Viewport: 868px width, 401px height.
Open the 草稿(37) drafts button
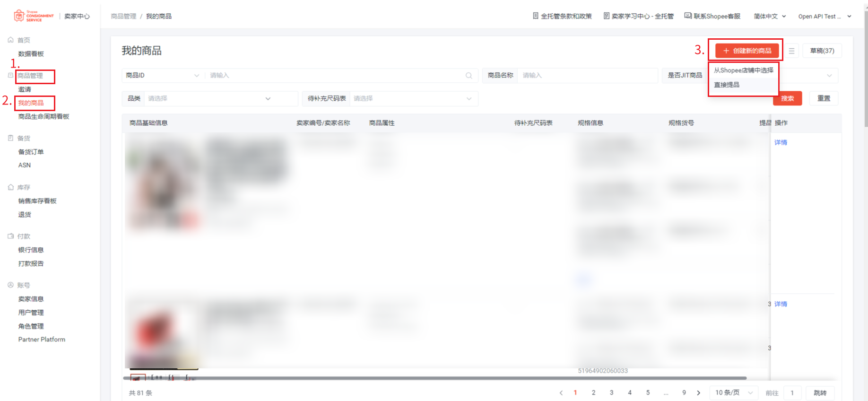pos(822,51)
